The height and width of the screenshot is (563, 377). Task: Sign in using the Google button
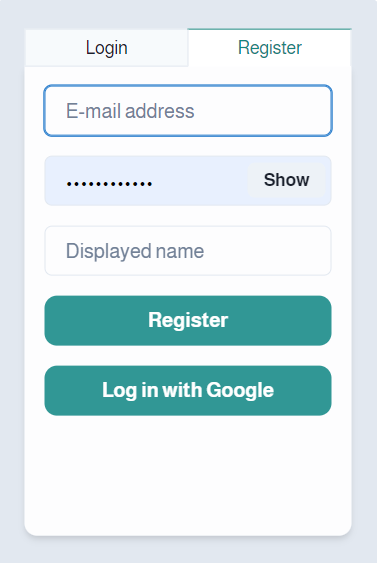coord(188,390)
